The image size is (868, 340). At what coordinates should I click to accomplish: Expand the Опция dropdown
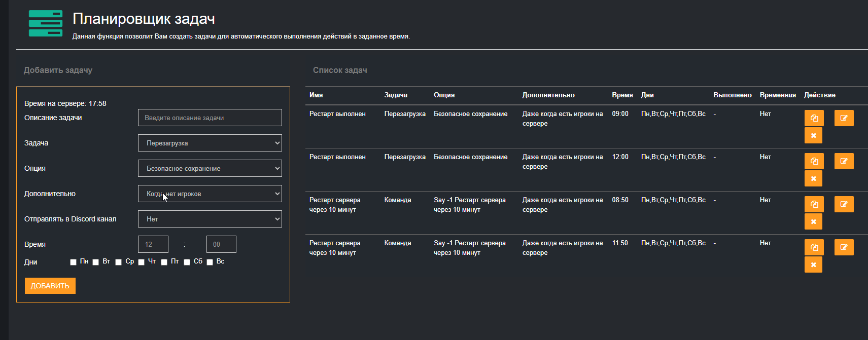[210, 168]
